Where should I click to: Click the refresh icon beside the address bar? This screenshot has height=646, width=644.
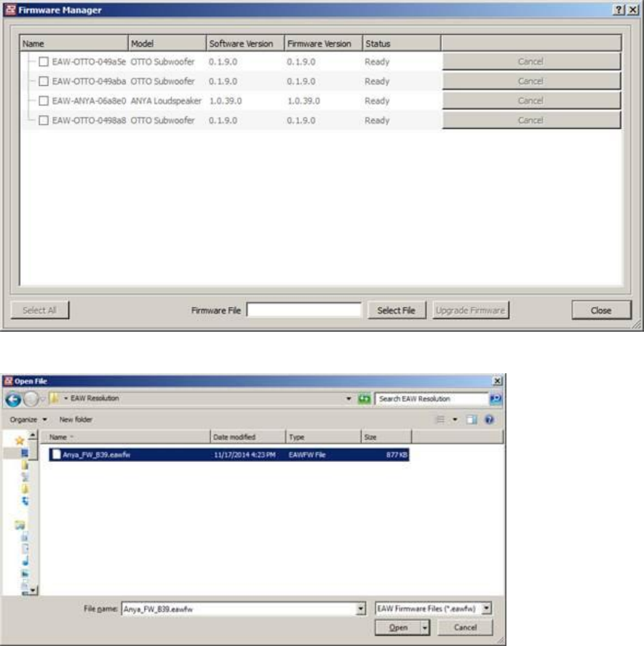click(x=365, y=399)
